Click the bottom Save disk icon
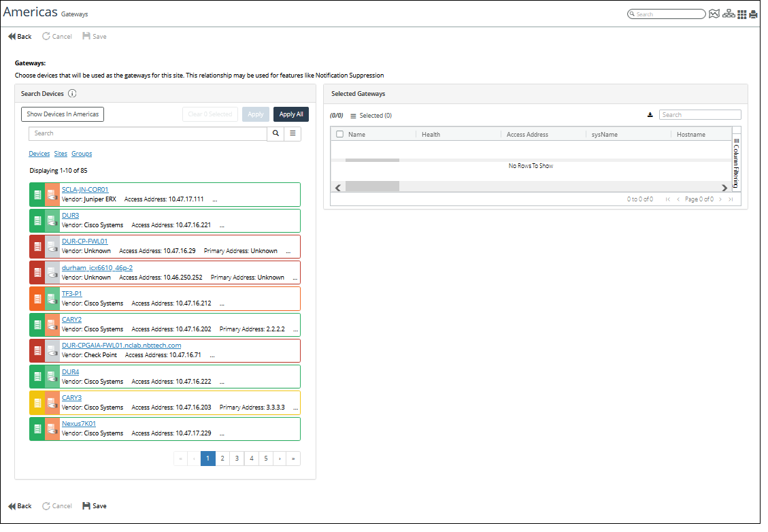This screenshot has width=768, height=532. pyautogui.click(x=86, y=506)
